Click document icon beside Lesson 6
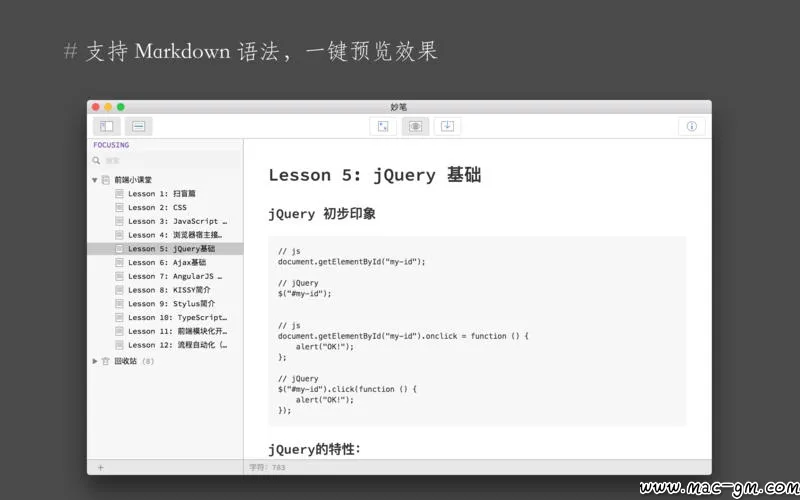The height and width of the screenshot is (500, 800). click(x=119, y=262)
